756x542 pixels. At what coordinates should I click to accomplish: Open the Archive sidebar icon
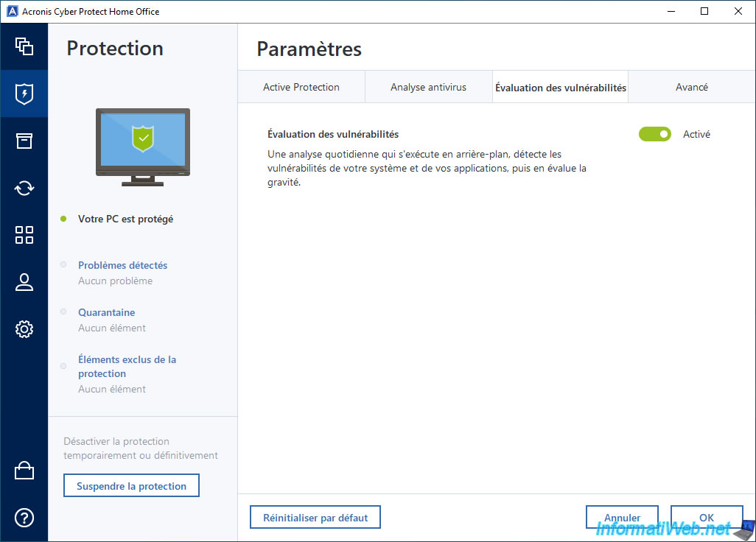coord(24,141)
